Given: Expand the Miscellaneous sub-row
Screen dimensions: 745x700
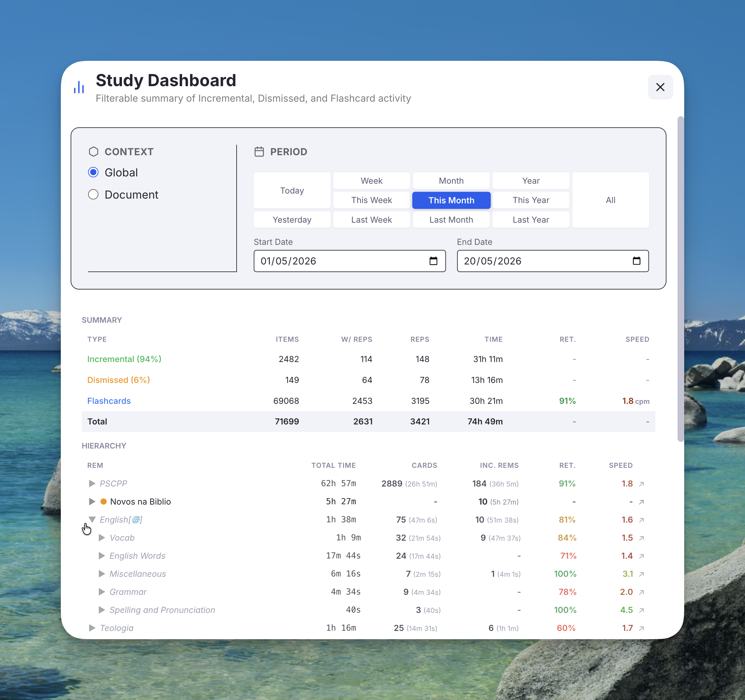Looking at the screenshot, I should pos(102,574).
